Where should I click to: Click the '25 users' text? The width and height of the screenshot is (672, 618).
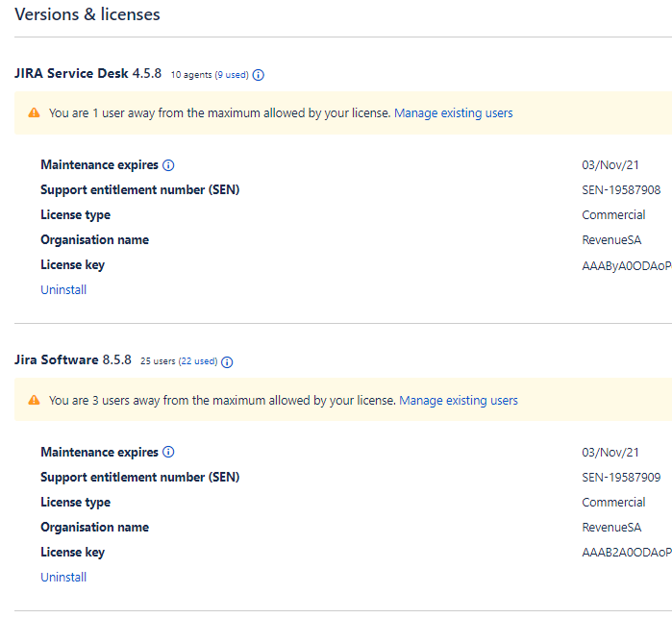(x=158, y=361)
